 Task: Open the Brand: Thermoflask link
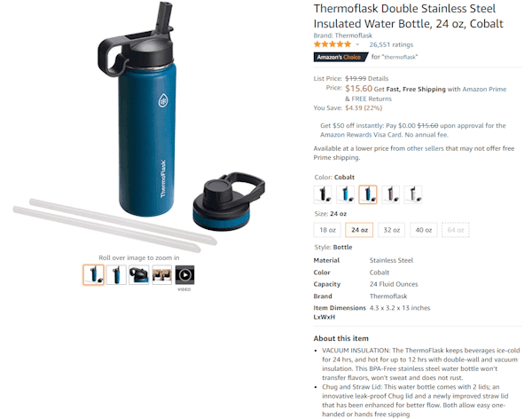342,36
